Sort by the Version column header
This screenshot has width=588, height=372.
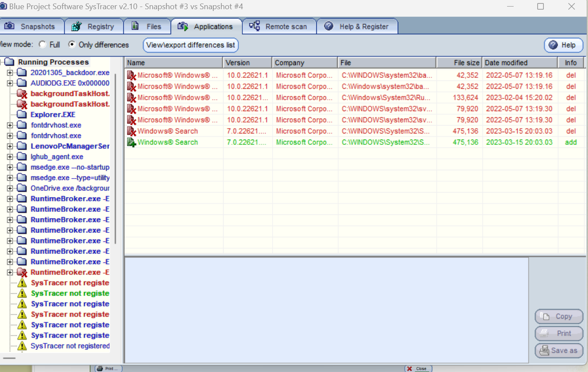point(248,63)
